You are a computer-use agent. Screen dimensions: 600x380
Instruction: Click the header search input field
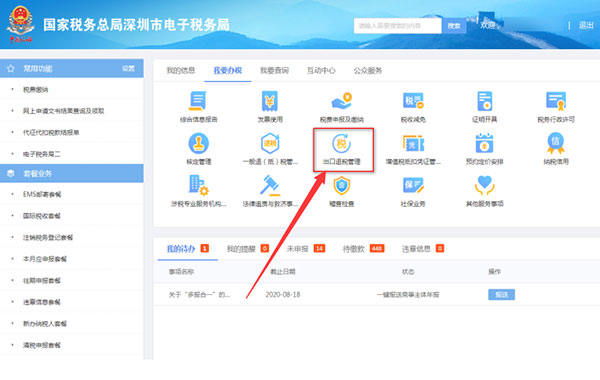coord(398,26)
